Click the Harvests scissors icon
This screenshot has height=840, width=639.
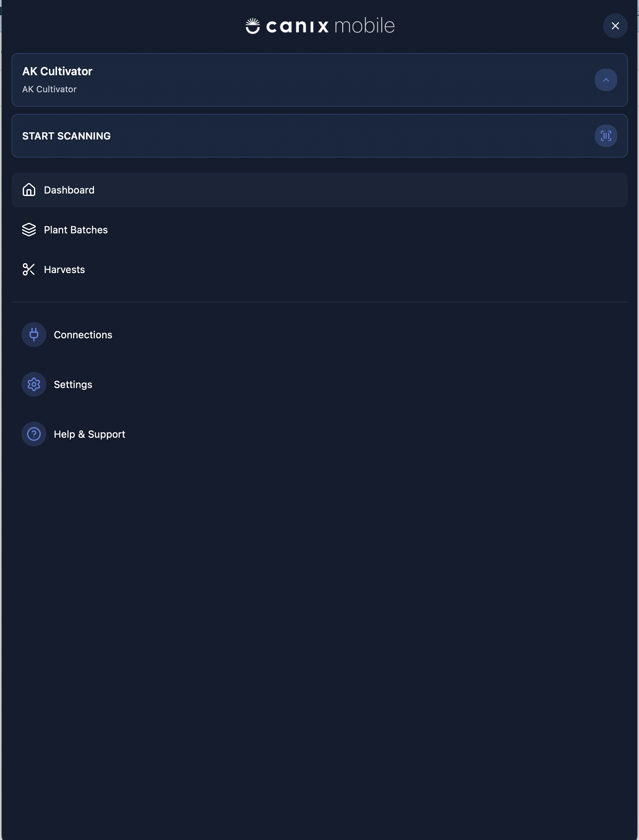(29, 270)
